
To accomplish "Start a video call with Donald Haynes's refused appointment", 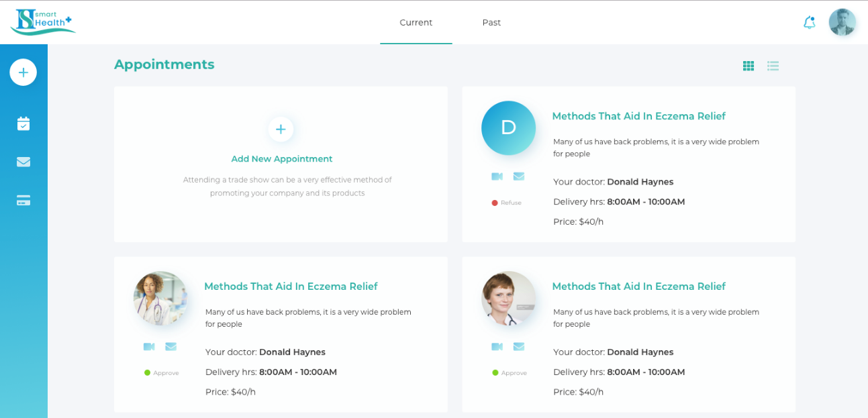I will [x=497, y=176].
